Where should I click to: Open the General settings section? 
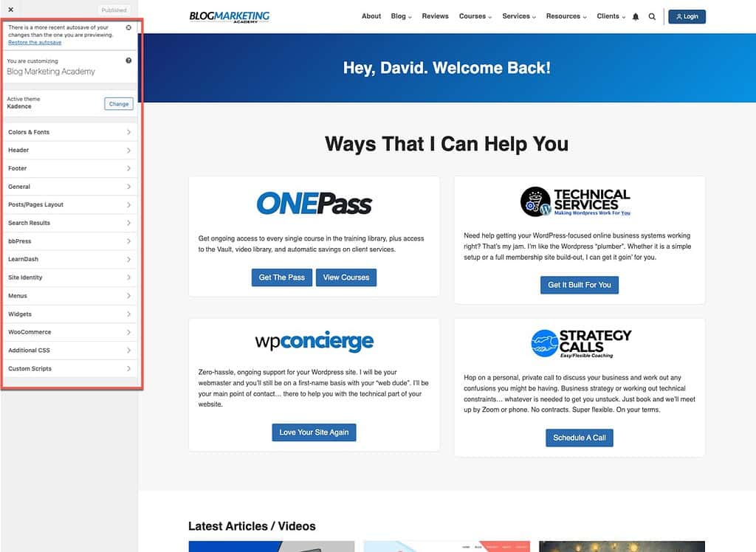pos(70,187)
